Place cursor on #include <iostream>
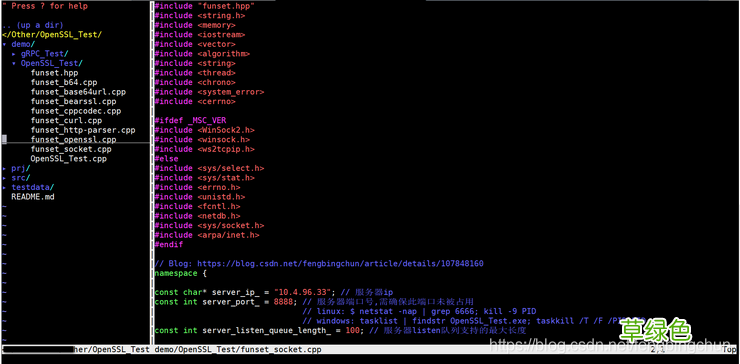 [x=200, y=34]
